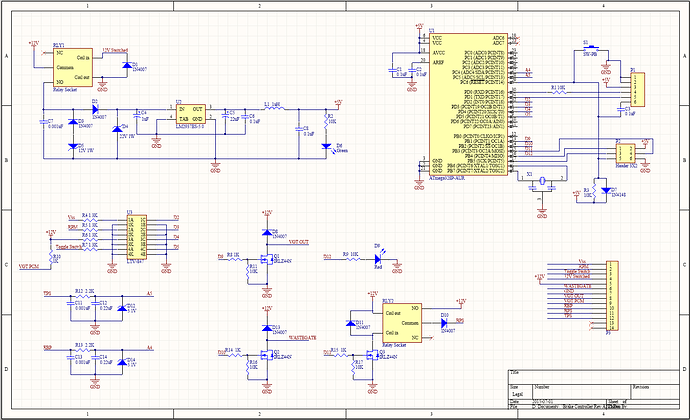690x420 pixels.
Task: Select the D9 red LED symbol
Action: 380,259
